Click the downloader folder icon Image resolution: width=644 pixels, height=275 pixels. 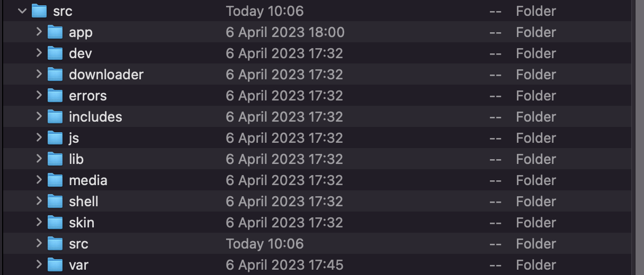click(x=55, y=75)
